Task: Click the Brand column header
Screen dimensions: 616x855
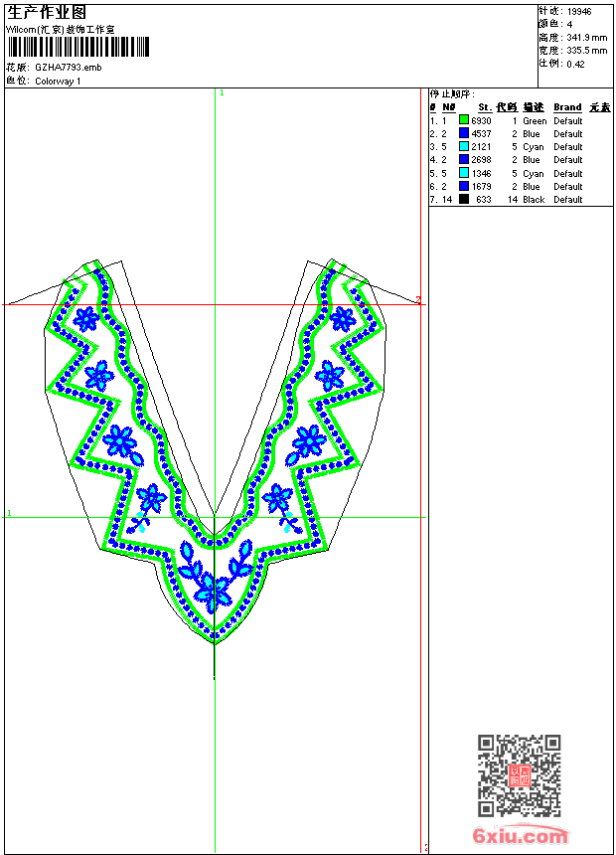Action: (x=567, y=107)
